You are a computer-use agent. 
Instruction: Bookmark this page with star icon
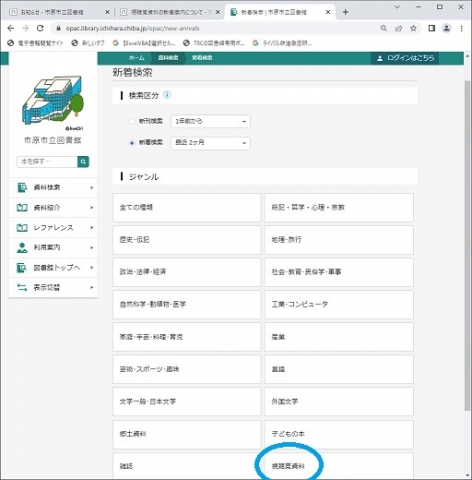pos(413,28)
